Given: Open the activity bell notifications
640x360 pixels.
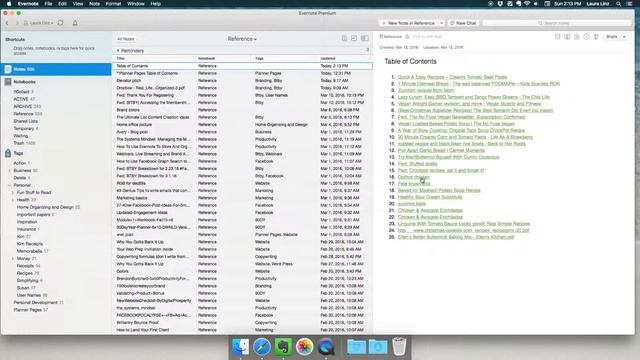Looking at the screenshot, I should click(x=75, y=23).
